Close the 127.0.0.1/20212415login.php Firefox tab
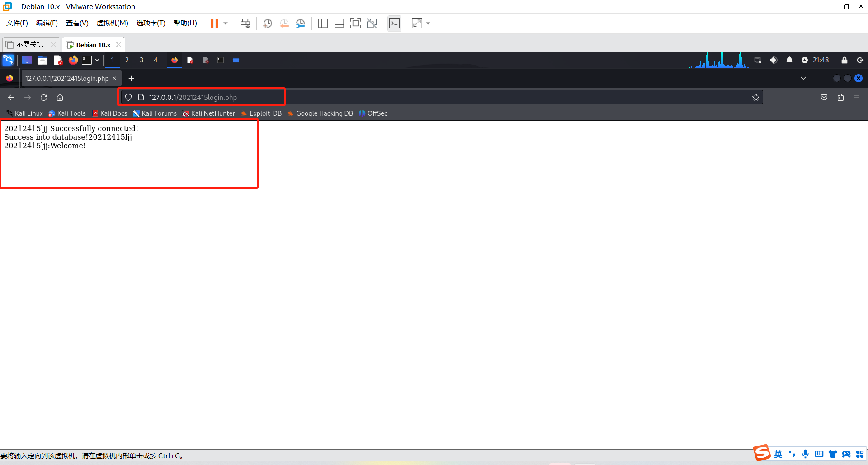 point(114,78)
